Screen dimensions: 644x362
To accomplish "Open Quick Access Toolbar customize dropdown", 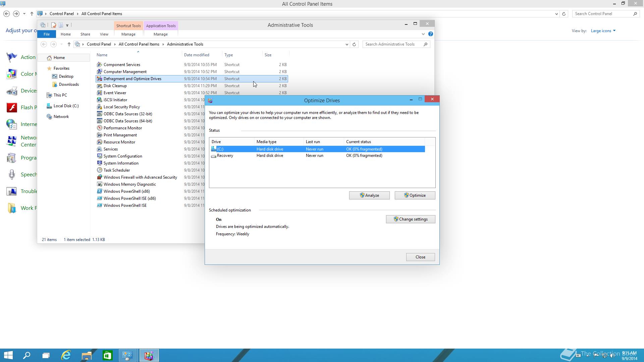I will pyautogui.click(x=67, y=25).
